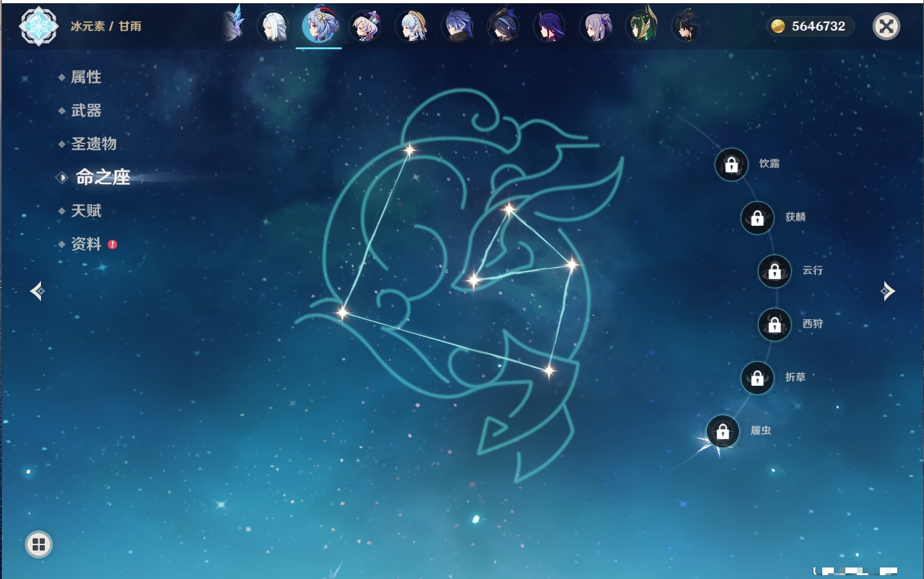924x579 pixels.
Task: Click the red alert badge beside 资料
Action: click(x=113, y=244)
